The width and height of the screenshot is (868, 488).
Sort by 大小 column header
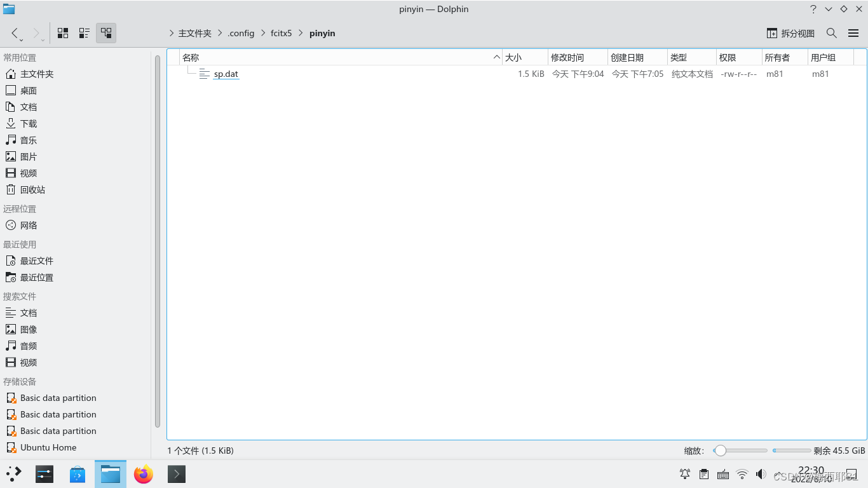(525, 57)
